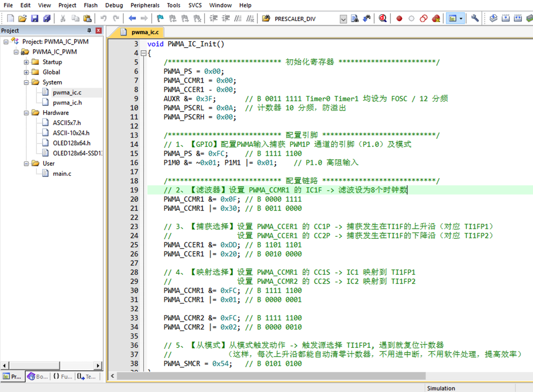Switch to the Books tab
The width and height of the screenshot is (533, 392).
coord(38,376)
